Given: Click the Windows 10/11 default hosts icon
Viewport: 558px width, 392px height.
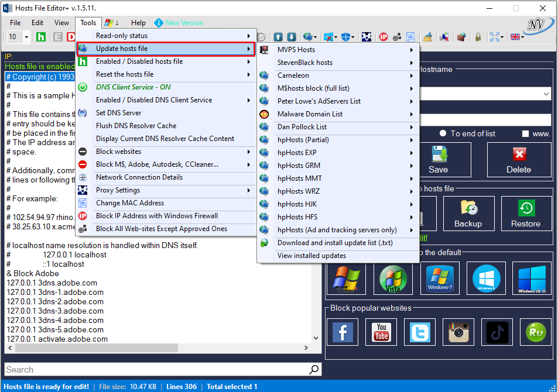Looking at the screenshot, I should (532, 278).
